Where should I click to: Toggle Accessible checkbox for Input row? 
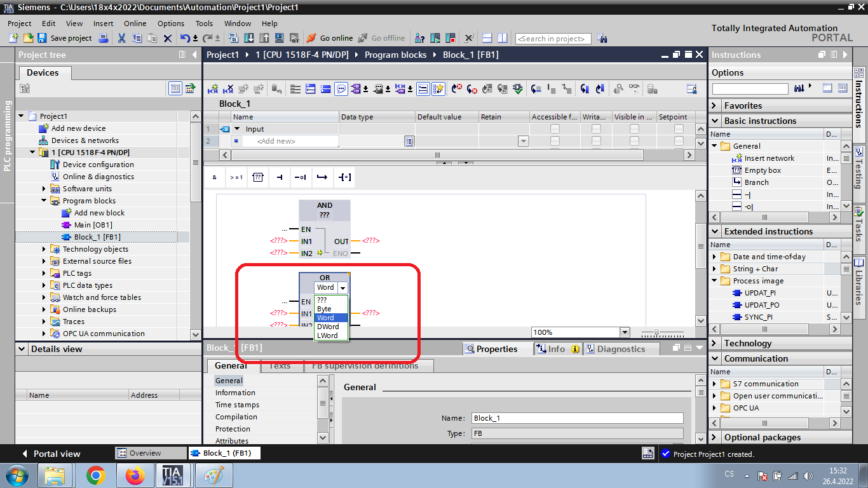coord(555,129)
